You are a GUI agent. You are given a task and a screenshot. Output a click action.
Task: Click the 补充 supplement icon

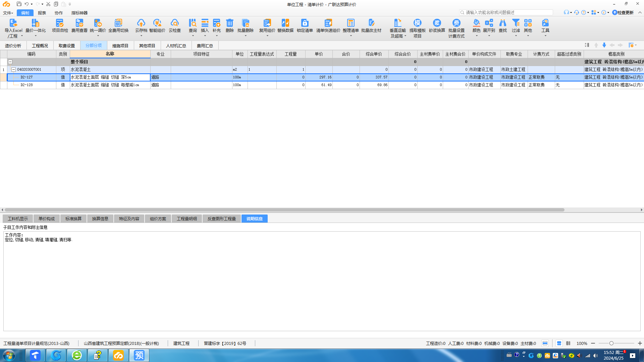216,23
